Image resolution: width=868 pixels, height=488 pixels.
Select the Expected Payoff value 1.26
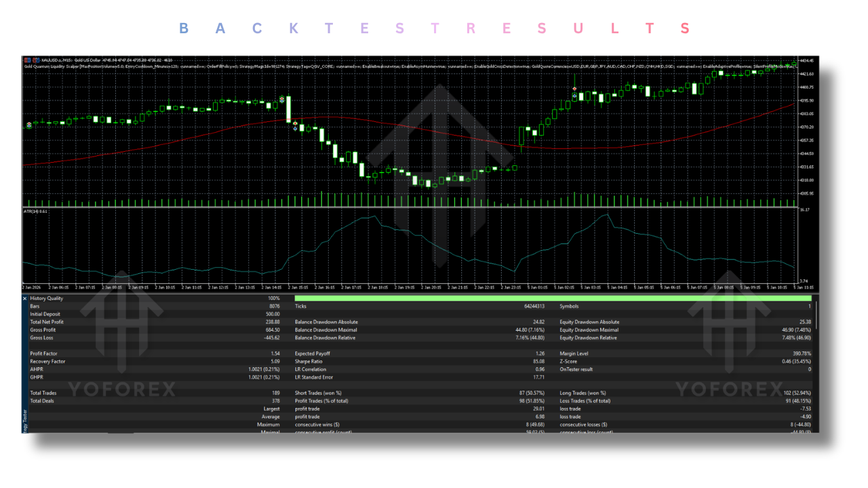pos(540,354)
